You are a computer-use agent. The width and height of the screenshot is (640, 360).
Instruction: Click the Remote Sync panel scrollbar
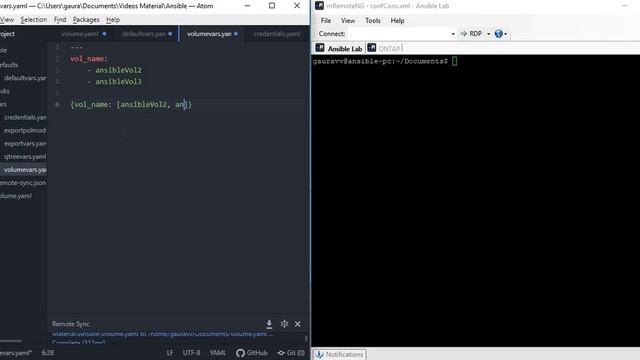point(306,338)
